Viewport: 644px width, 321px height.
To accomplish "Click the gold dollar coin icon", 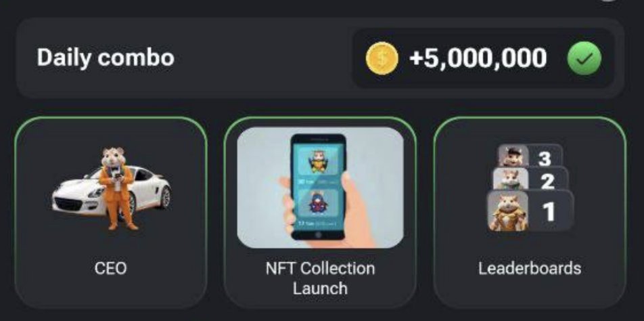I will (382, 58).
